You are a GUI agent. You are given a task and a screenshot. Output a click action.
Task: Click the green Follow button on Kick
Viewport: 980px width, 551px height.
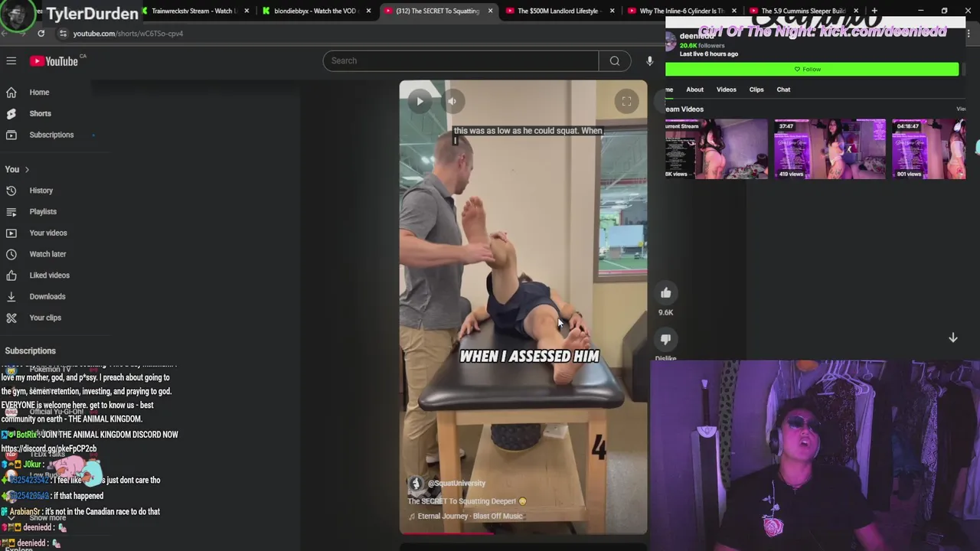812,69
